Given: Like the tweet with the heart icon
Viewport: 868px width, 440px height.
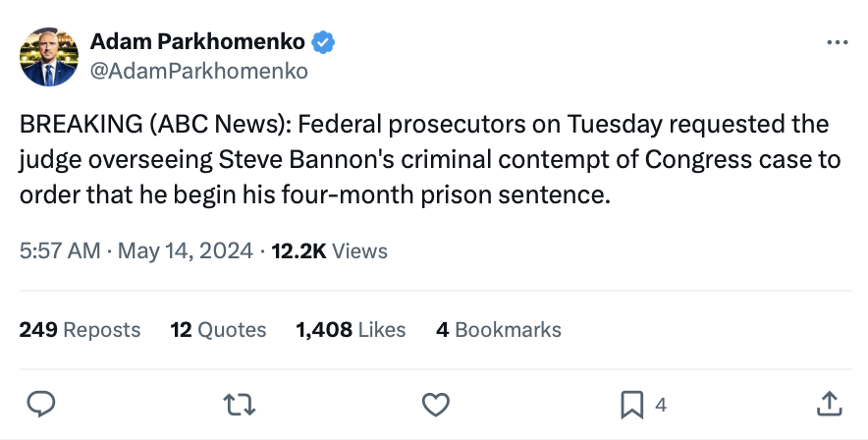Looking at the screenshot, I should tap(435, 404).
